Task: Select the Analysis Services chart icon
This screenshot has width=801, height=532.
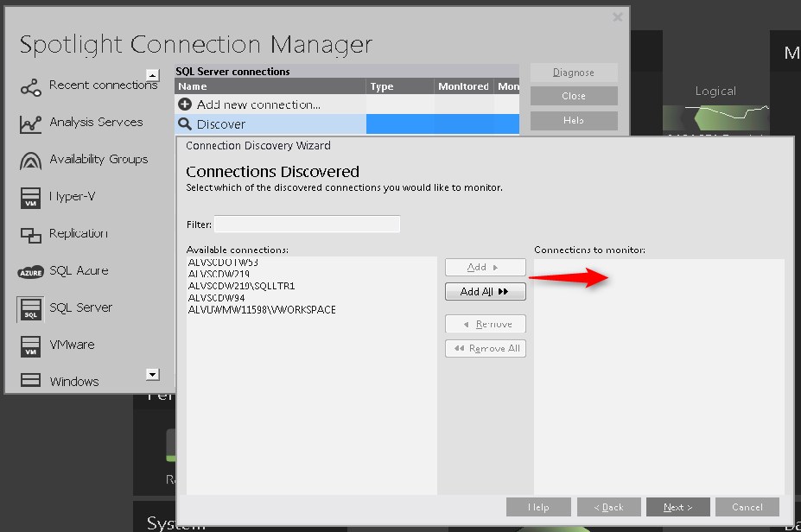Action: (x=30, y=123)
